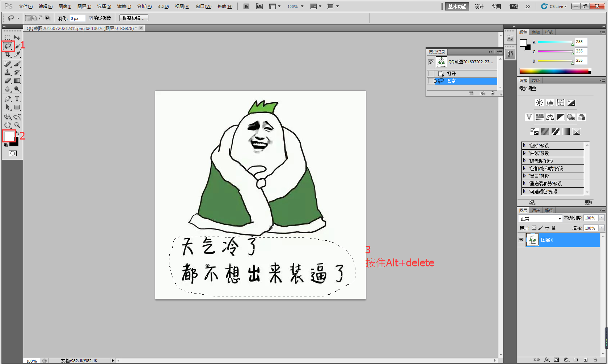The height and width of the screenshot is (364, 608).
Task: Switch to 设计 workspace
Action: 479,7
